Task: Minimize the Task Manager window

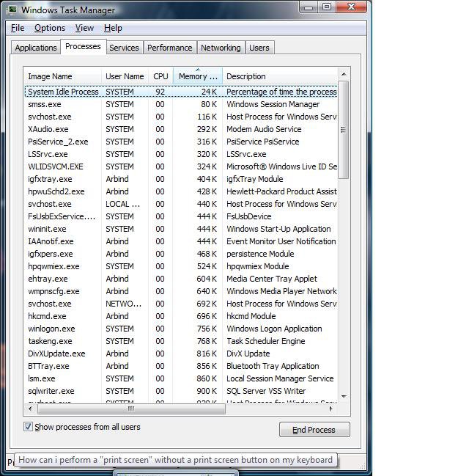Action: click(309, 7)
